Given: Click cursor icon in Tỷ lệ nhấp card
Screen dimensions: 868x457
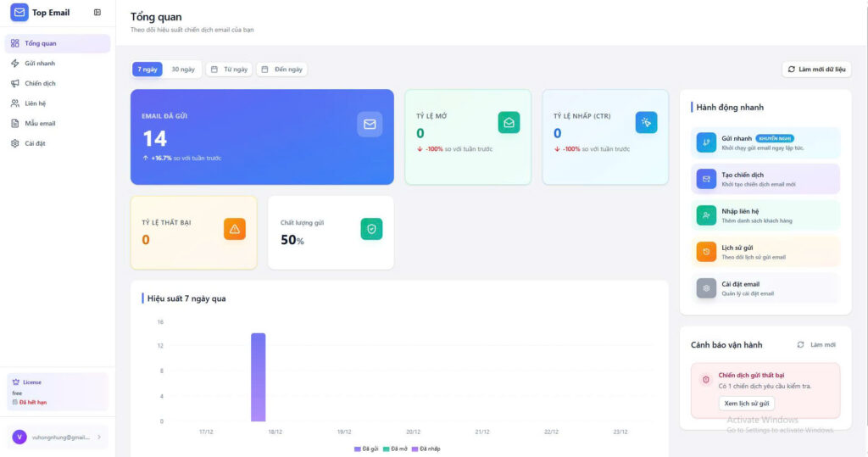Looking at the screenshot, I should click(x=646, y=122).
